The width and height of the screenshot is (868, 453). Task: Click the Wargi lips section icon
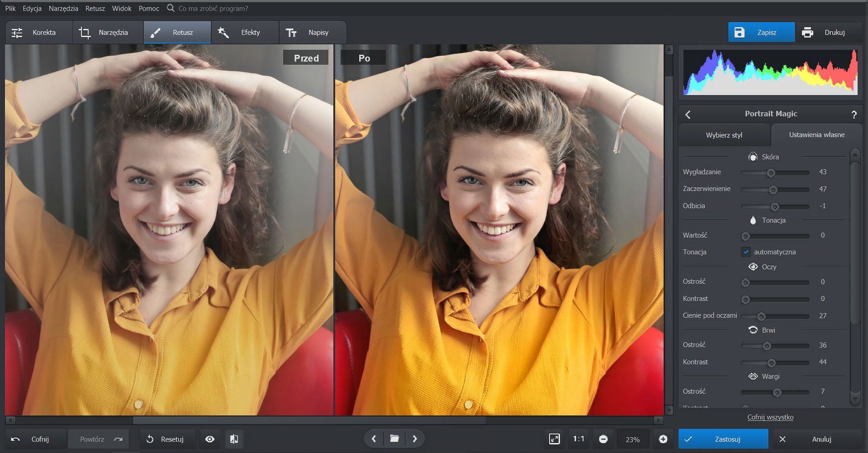(753, 376)
